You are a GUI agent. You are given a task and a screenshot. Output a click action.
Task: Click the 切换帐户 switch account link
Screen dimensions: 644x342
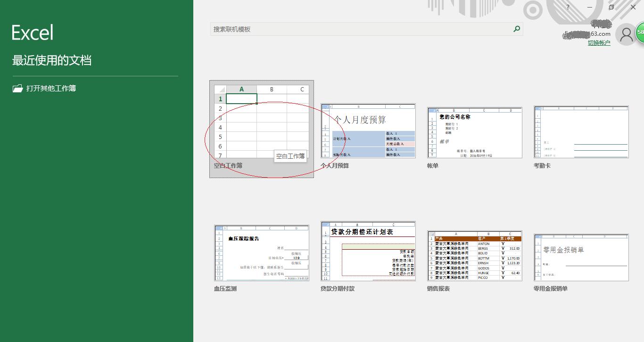tap(599, 42)
